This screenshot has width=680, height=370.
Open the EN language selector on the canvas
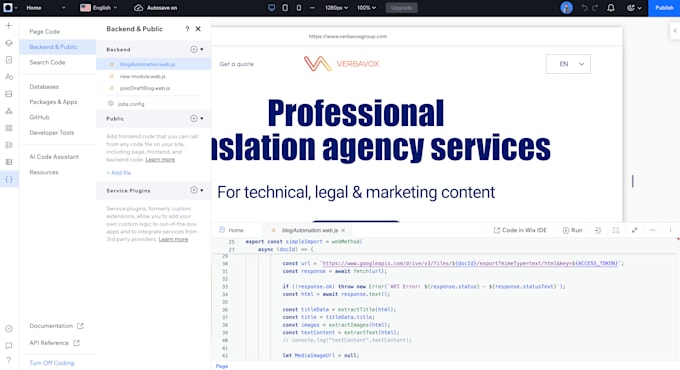568,64
